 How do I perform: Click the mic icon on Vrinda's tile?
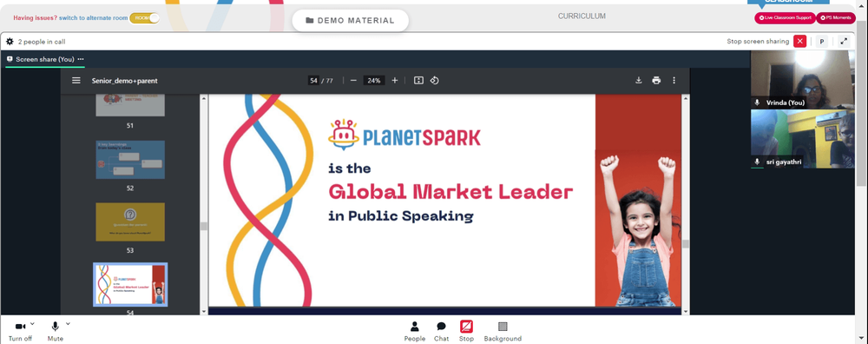click(757, 103)
